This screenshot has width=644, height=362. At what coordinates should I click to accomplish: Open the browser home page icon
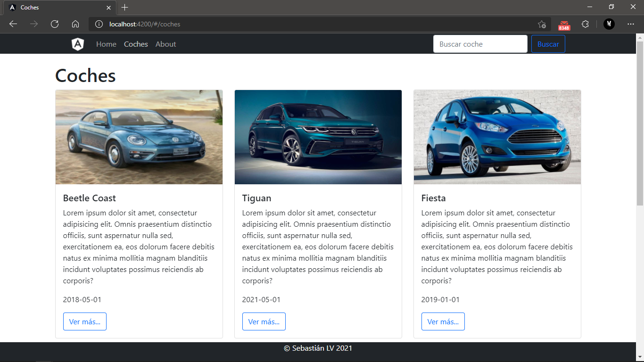[x=75, y=24]
